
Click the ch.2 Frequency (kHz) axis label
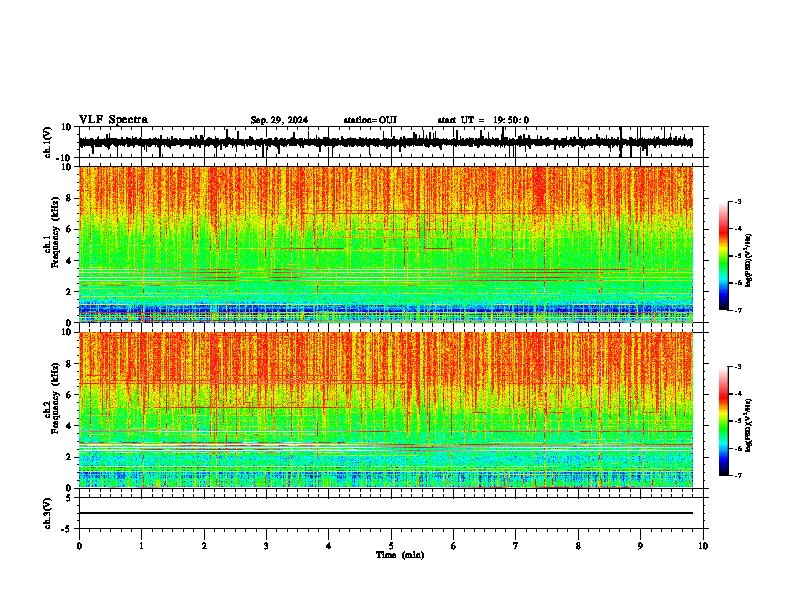tap(52, 398)
